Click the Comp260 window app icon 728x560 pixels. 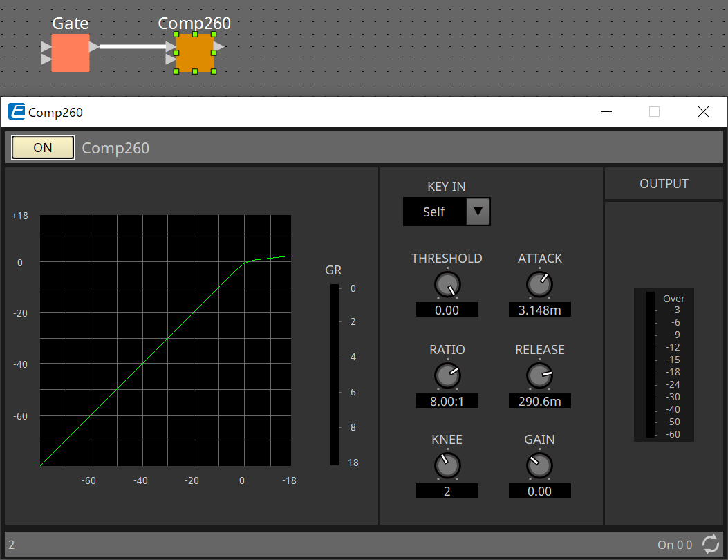(x=17, y=112)
